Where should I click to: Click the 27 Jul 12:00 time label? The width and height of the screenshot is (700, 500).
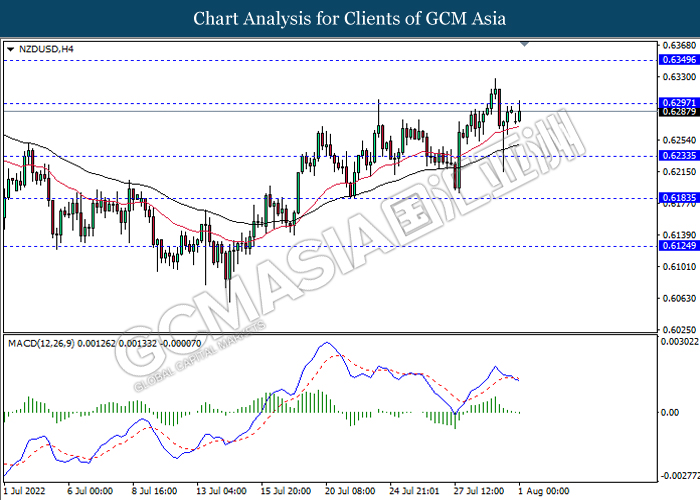click(x=479, y=491)
